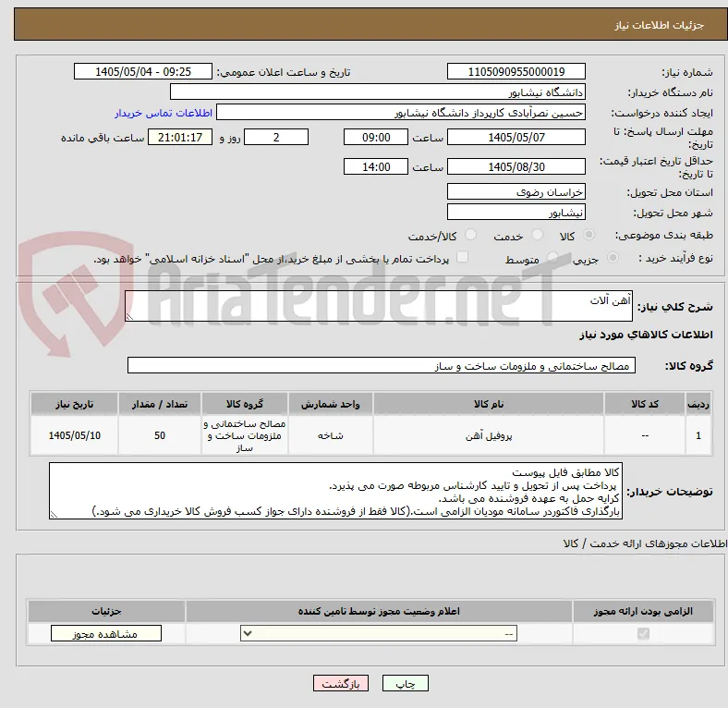Viewport: 728px width, 708px height.
Task: Click the شماره نیاز field 1105090955000019
Action: coord(516,71)
